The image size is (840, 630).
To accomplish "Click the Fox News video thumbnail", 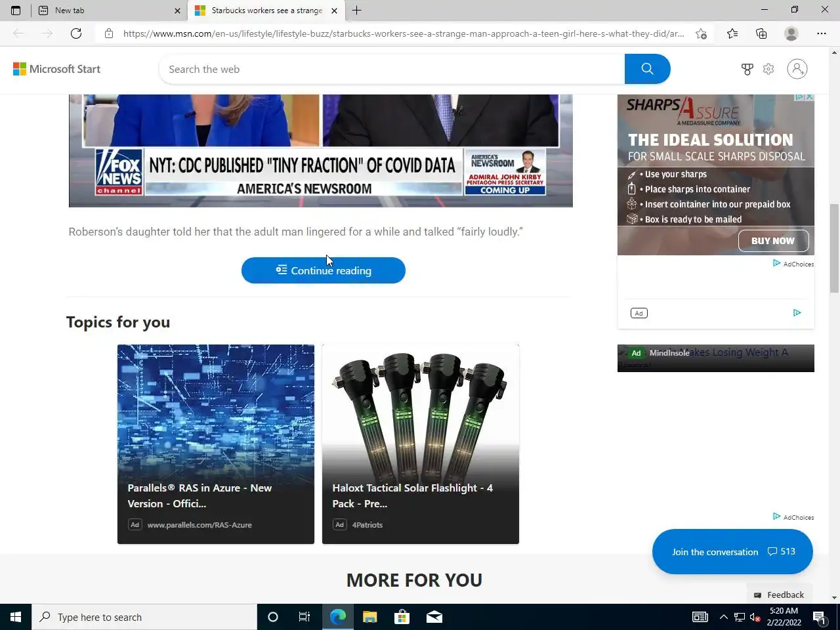I will pyautogui.click(x=321, y=150).
